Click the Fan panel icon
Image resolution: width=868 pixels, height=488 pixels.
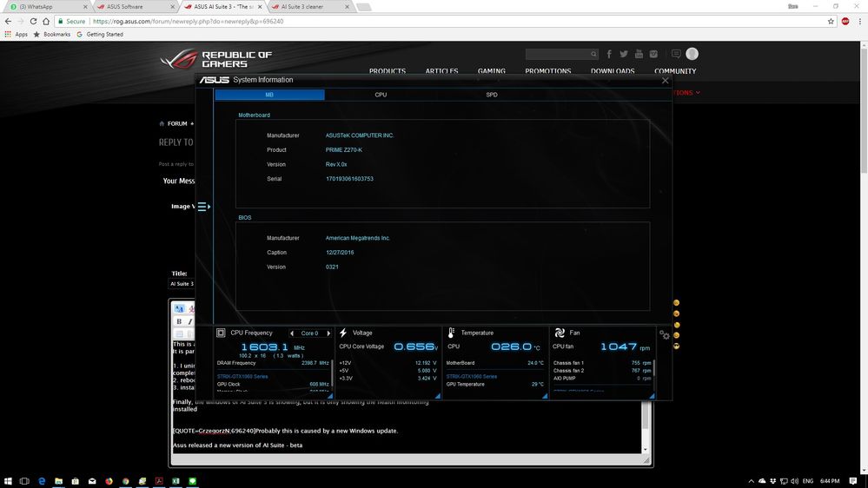tap(560, 333)
